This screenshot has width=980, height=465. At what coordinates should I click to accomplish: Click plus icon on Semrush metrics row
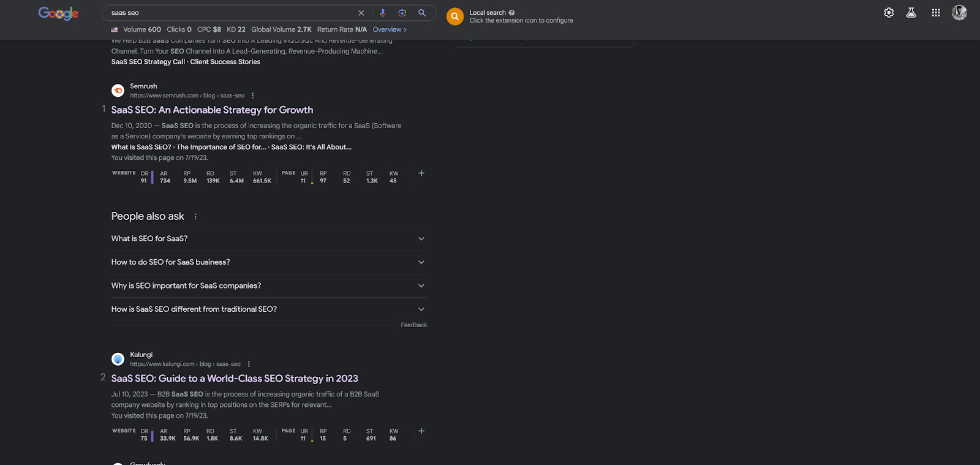[x=421, y=173]
